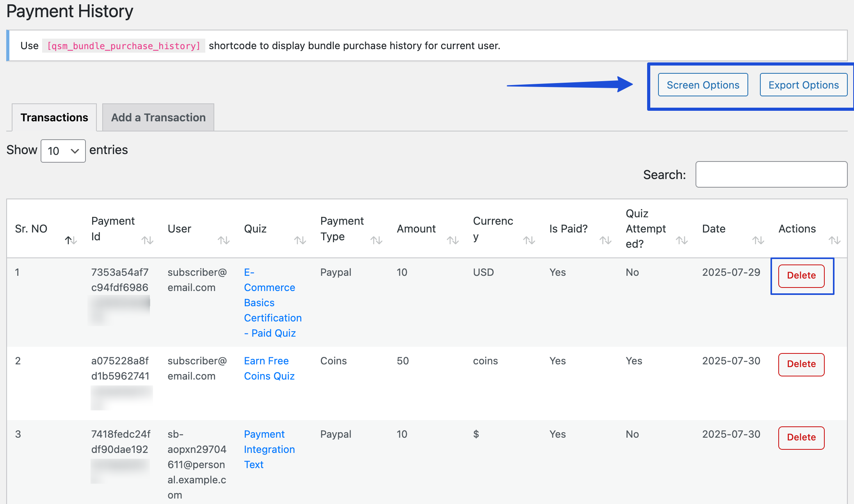This screenshot has height=504, width=854.
Task: Expand Export Options panel
Action: 803,85
